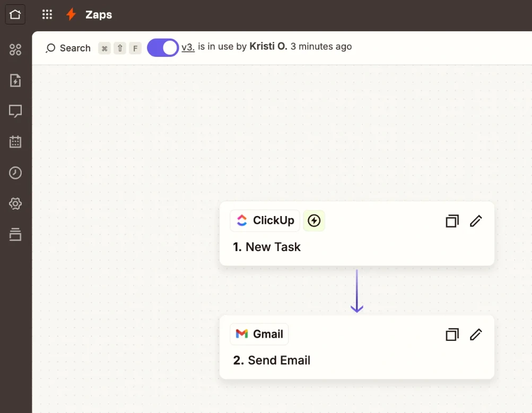Edit the Send Email step with pencil icon
Image resolution: width=532 pixels, height=413 pixels.
(476, 334)
